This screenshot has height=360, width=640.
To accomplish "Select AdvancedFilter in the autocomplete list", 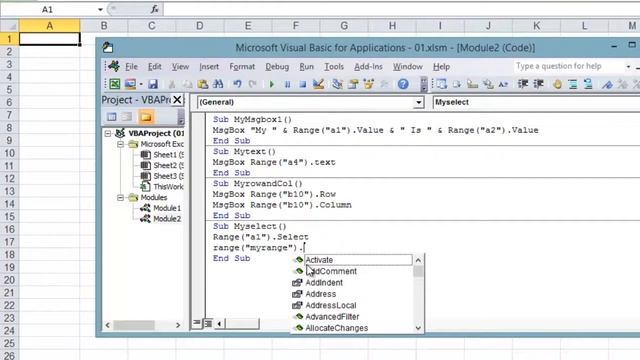I will tap(332, 317).
